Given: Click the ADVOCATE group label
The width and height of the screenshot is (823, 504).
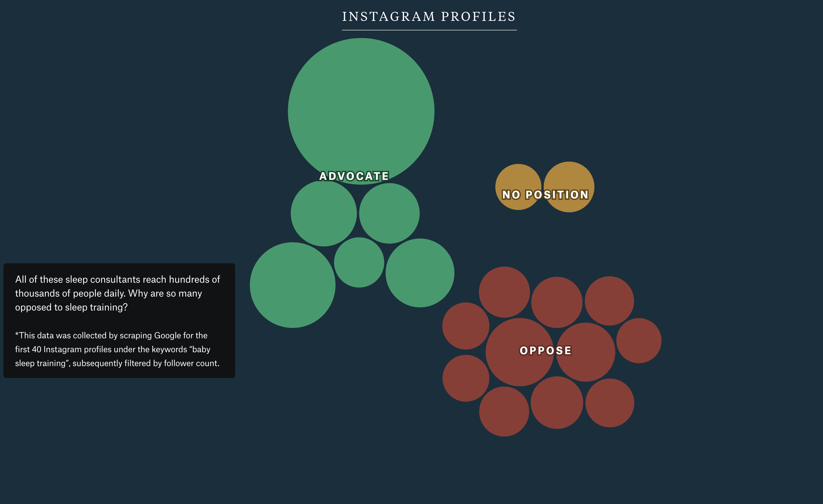Looking at the screenshot, I should (x=354, y=176).
